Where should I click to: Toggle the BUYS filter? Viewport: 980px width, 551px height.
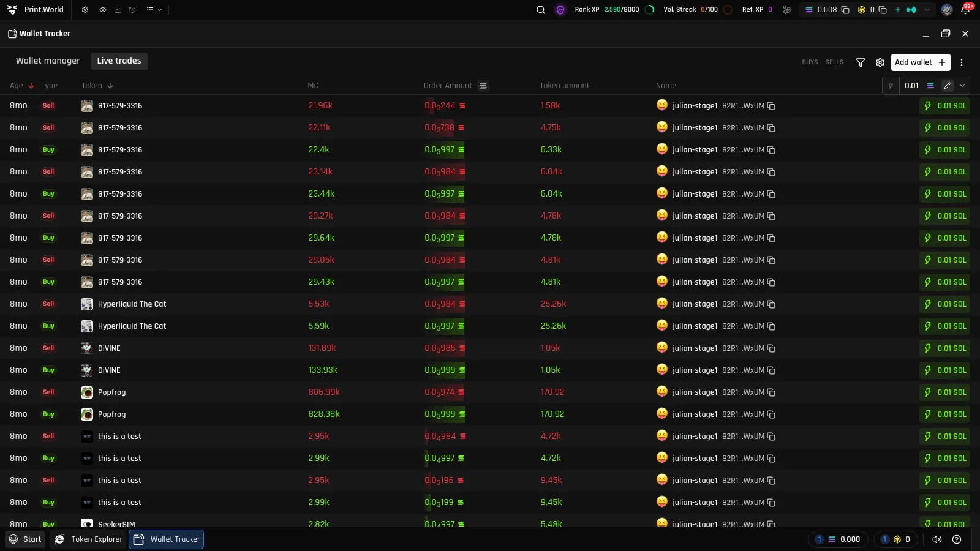coord(810,62)
